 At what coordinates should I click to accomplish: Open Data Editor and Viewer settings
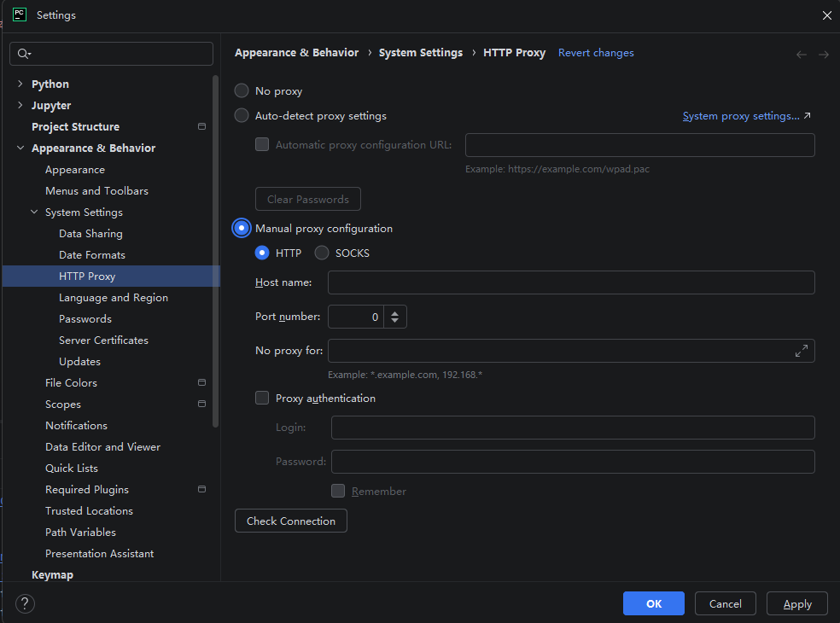102,446
